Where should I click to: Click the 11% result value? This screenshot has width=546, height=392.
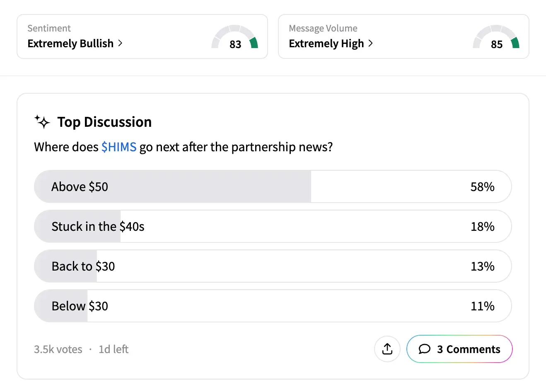tap(482, 306)
